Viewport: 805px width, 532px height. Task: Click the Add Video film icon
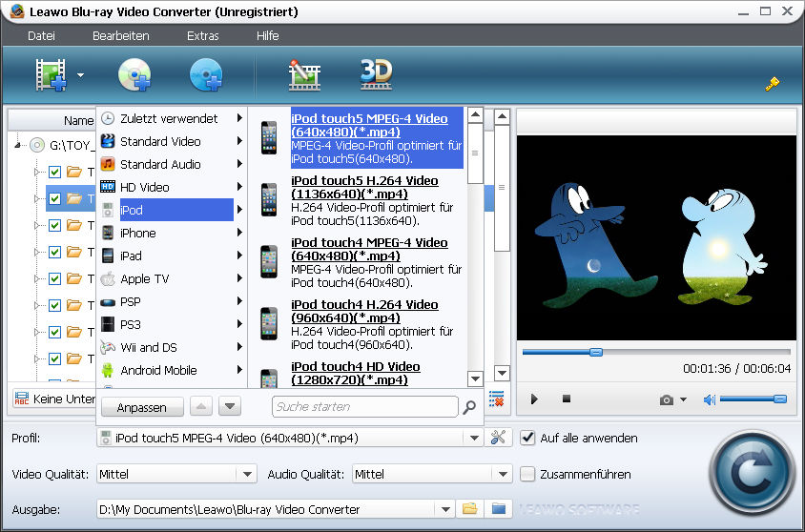pos(51,75)
